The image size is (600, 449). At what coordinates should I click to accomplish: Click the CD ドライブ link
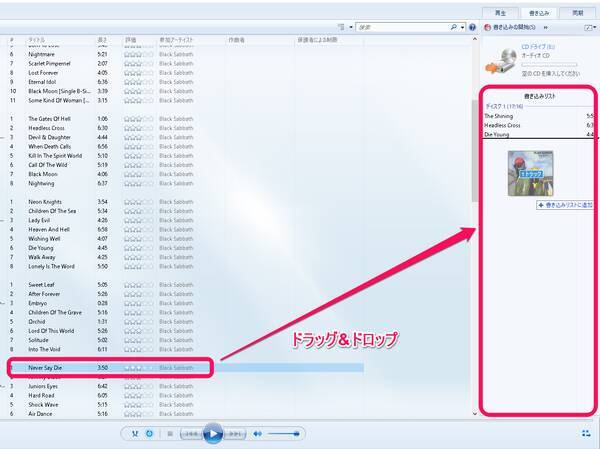coord(538,47)
